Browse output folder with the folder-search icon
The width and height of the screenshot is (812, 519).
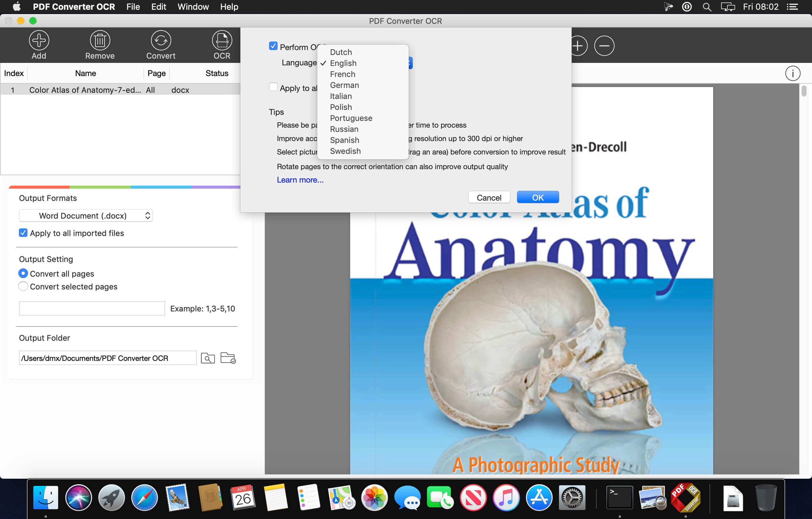[x=208, y=358]
